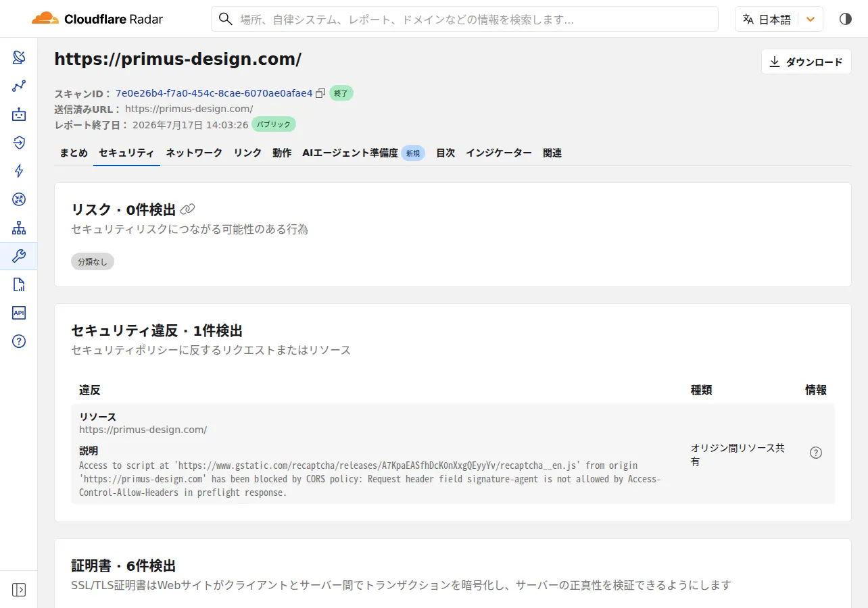Viewport: 868px width, 608px height.
Task: Open the インジケーター tab
Action: click(x=499, y=153)
